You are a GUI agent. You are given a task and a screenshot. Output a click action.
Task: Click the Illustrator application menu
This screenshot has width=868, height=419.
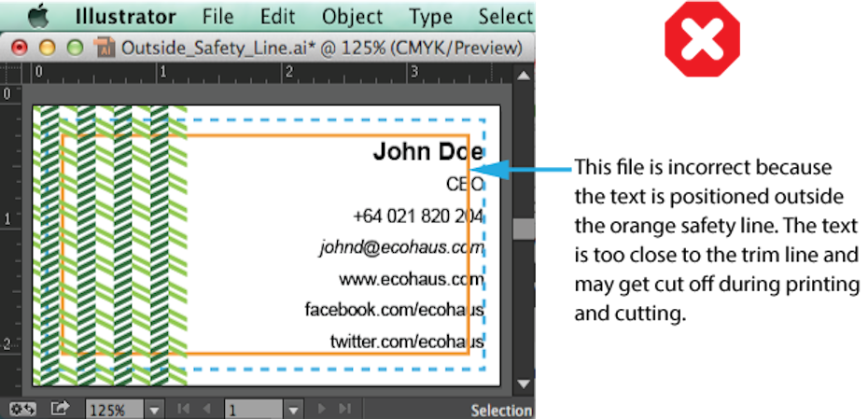pyautogui.click(x=125, y=17)
